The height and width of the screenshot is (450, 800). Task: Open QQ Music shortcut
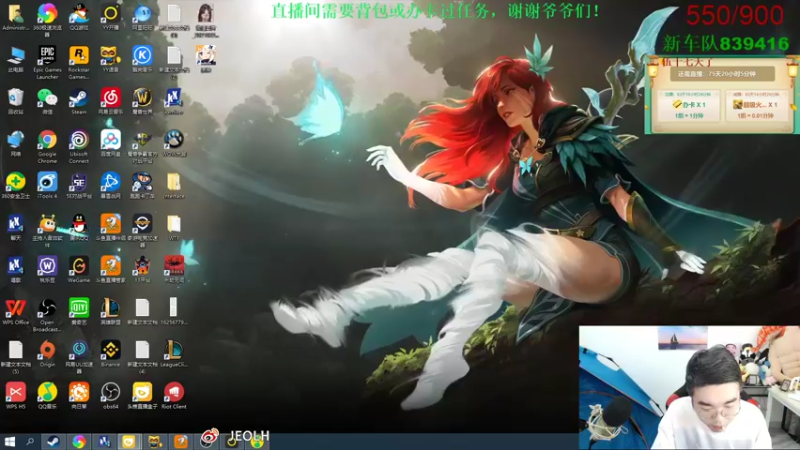[x=47, y=396]
